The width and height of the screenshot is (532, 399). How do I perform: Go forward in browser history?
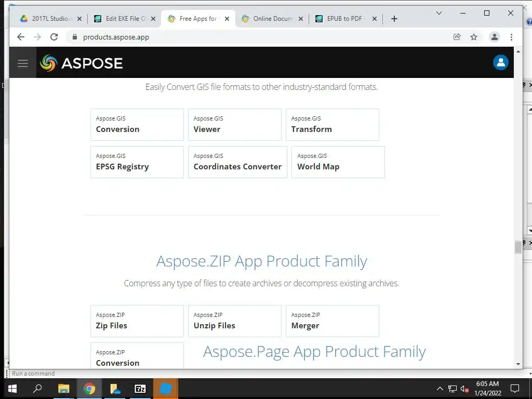(37, 37)
